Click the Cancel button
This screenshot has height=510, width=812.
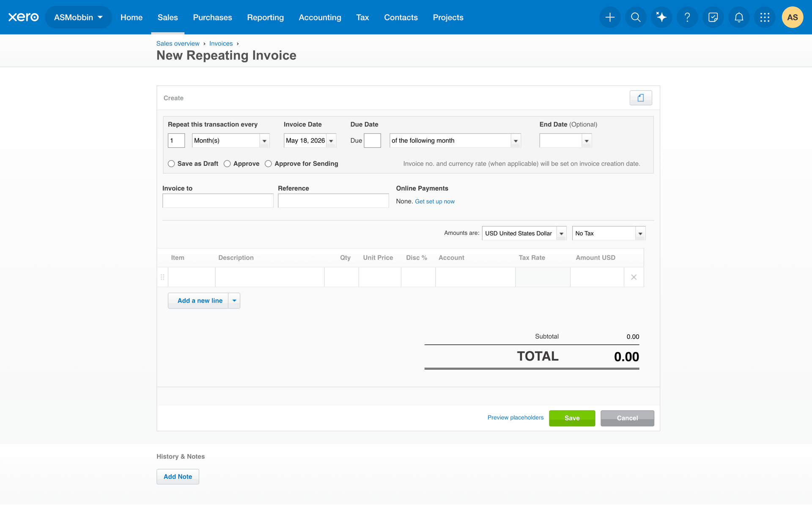coord(627,418)
